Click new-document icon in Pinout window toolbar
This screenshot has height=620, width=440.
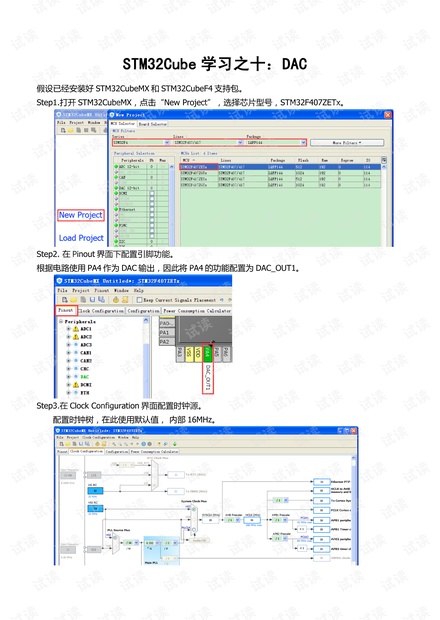pos(65,300)
